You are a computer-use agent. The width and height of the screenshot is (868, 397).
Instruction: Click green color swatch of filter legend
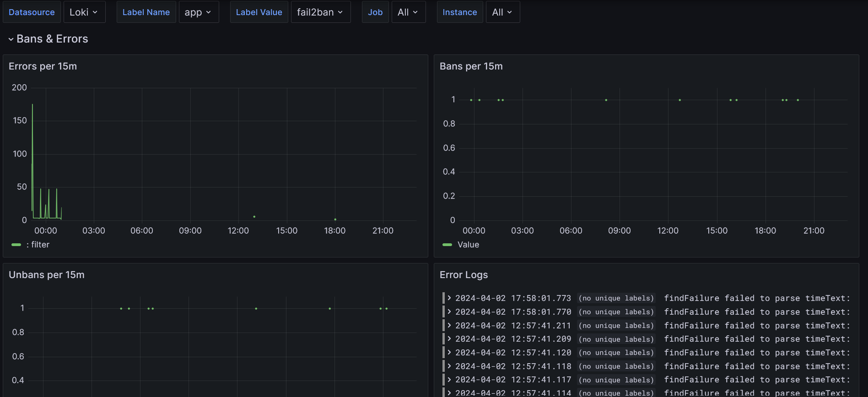[16, 245]
